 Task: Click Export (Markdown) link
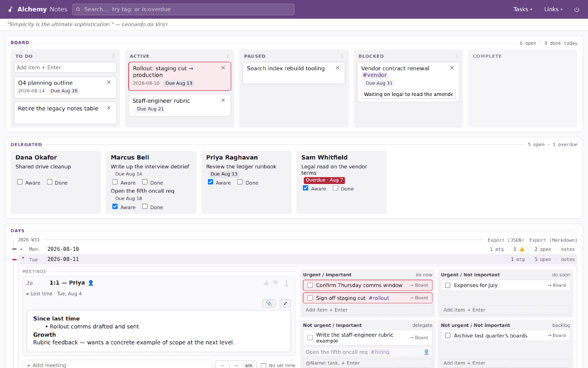pyautogui.click(x=553, y=240)
